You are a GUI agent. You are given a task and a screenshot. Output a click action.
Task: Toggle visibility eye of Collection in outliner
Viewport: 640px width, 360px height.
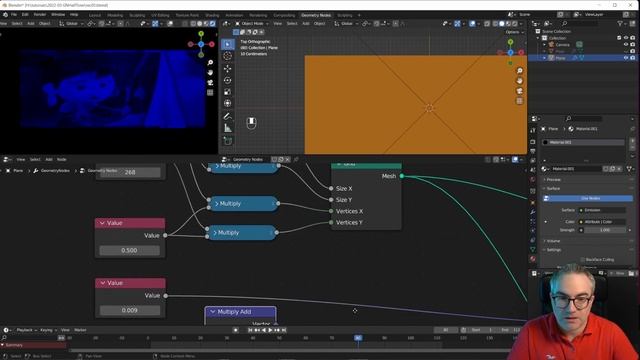tap(626, 38)
